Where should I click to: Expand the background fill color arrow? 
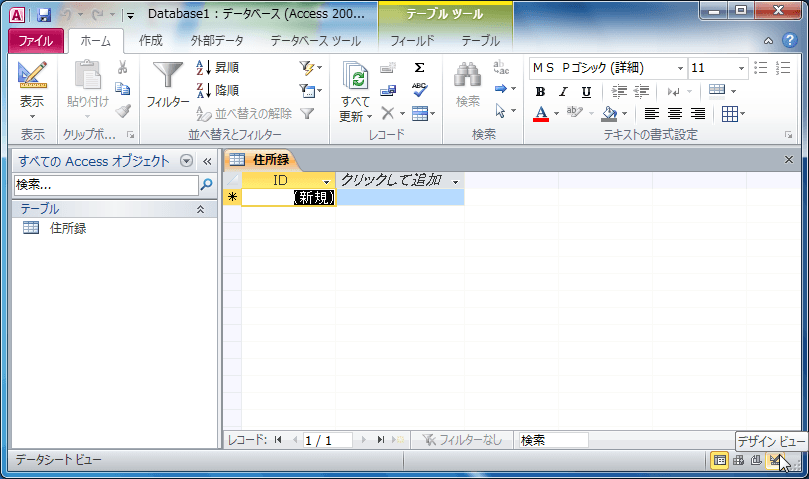(624, 114)
